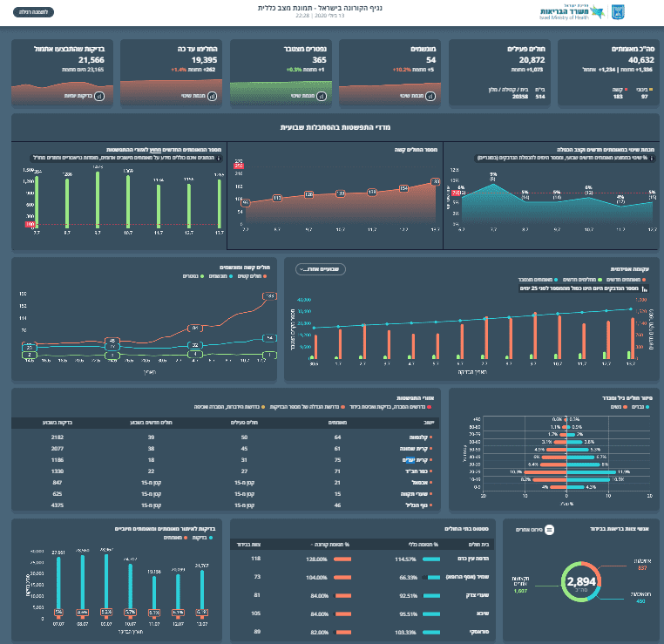Click the 183 data label on severe patients area chart

270,296
